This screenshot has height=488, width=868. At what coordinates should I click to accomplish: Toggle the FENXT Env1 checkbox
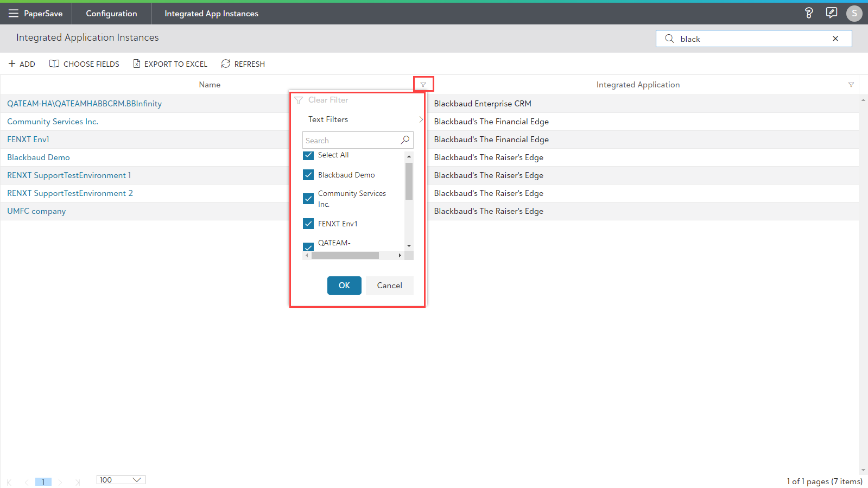(308, 224)
